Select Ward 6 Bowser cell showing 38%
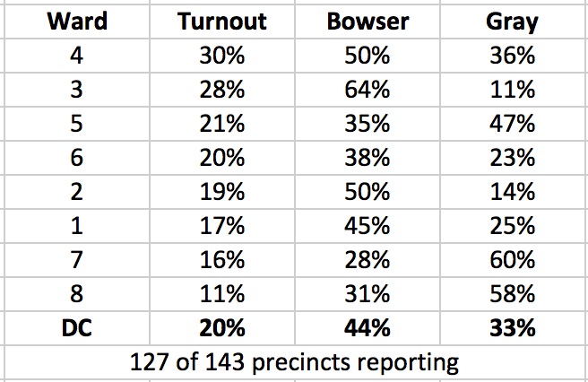Image resolution: width=588 pixels, height=382 pixels. (x=367, y=158)
